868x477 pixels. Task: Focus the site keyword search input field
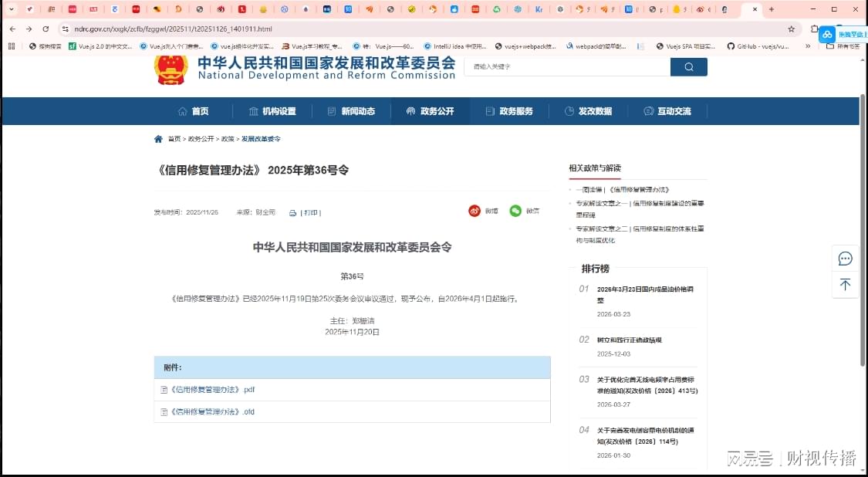click(x=567, y=67)
